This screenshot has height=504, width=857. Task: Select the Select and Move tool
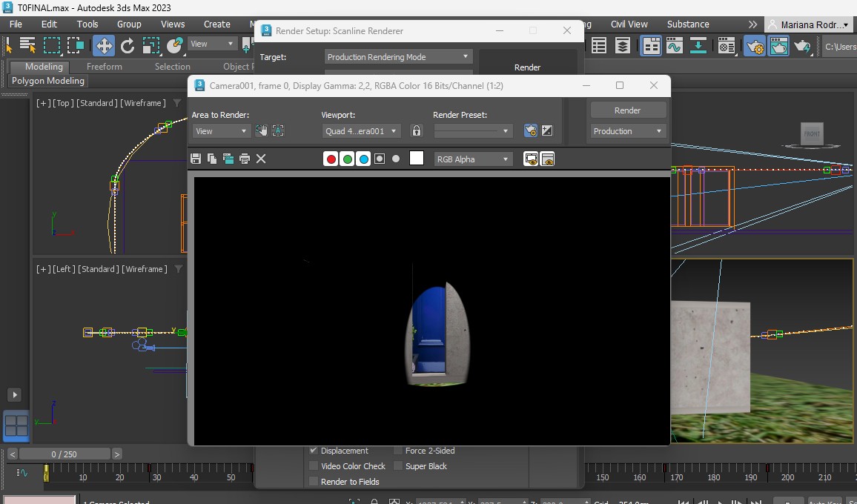coord(104,46)
